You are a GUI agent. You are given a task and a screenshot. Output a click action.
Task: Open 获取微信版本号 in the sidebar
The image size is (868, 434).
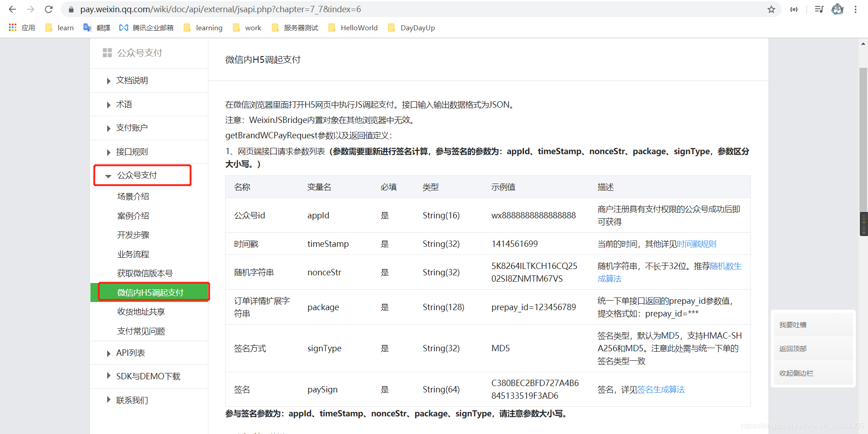click(145, 273)
